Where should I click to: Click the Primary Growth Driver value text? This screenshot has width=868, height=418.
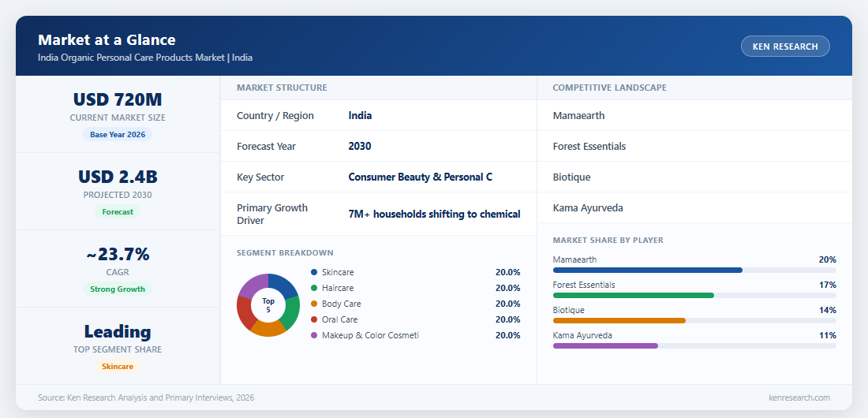pyautogui.click(x=434, y=214)
